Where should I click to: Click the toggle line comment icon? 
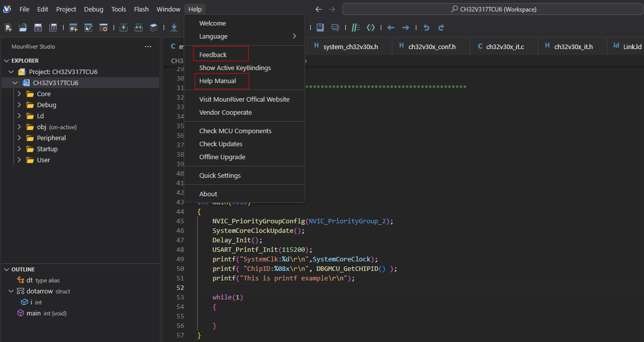coord(355,28)
